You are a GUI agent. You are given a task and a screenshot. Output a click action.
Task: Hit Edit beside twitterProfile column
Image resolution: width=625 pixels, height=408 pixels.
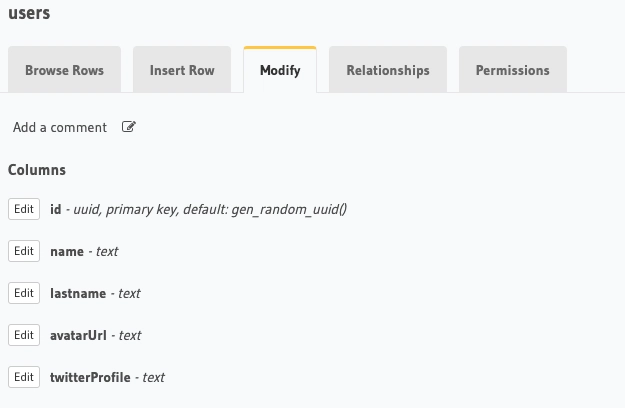coord(24,377)
